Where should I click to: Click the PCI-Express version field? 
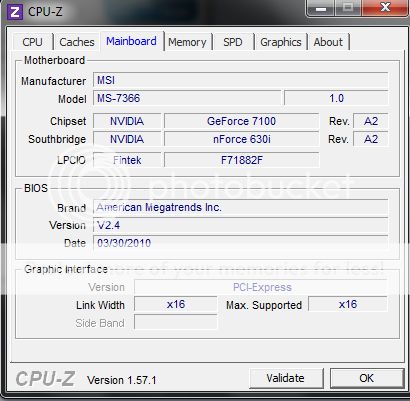261,287
